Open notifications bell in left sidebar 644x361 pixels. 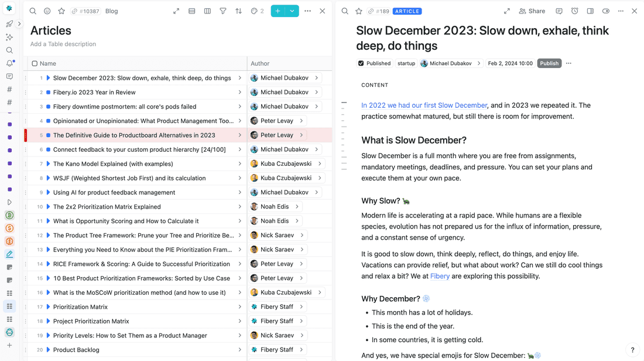click(9, 63)
